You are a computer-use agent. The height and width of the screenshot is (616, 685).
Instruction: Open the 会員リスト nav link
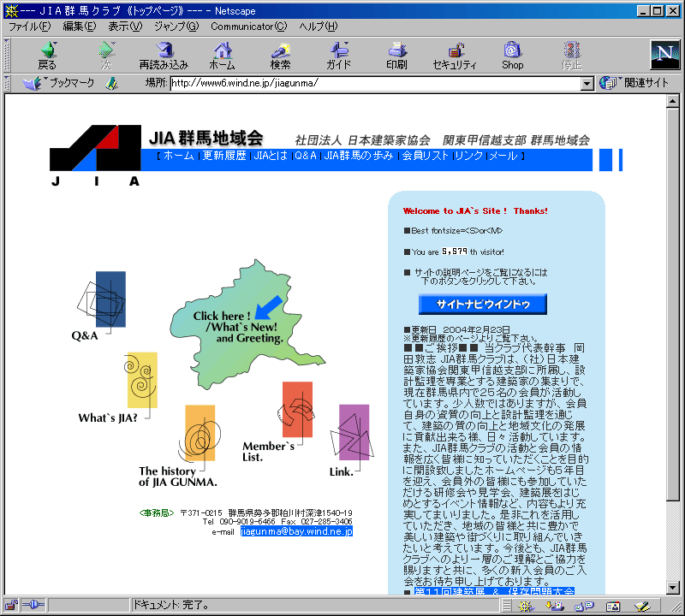pos(425,156)
